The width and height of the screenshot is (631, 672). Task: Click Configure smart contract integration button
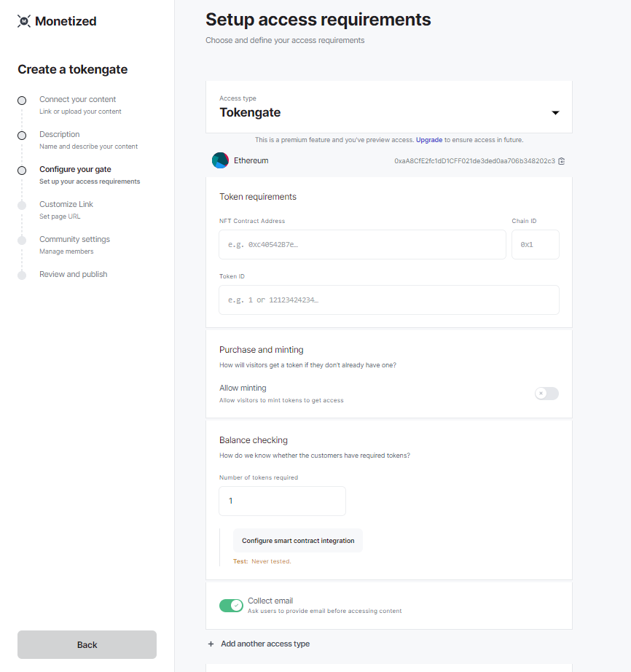pos(298,541)
